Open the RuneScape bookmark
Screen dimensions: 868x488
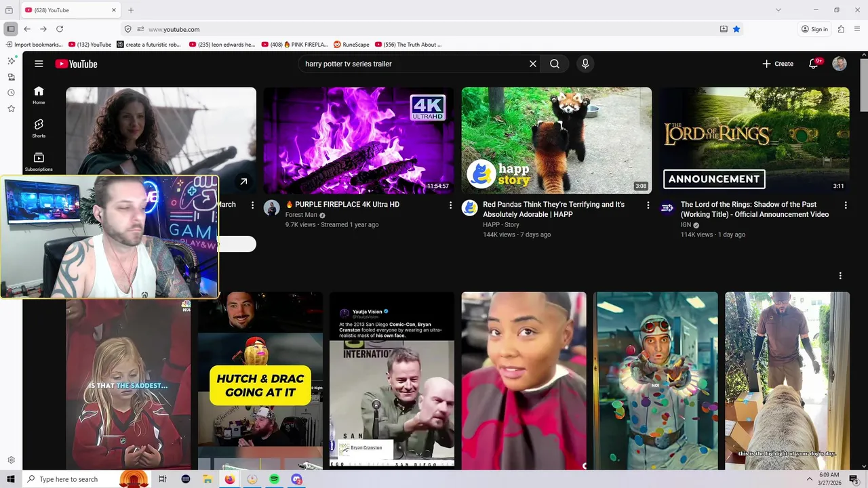[x=351, y=45]
